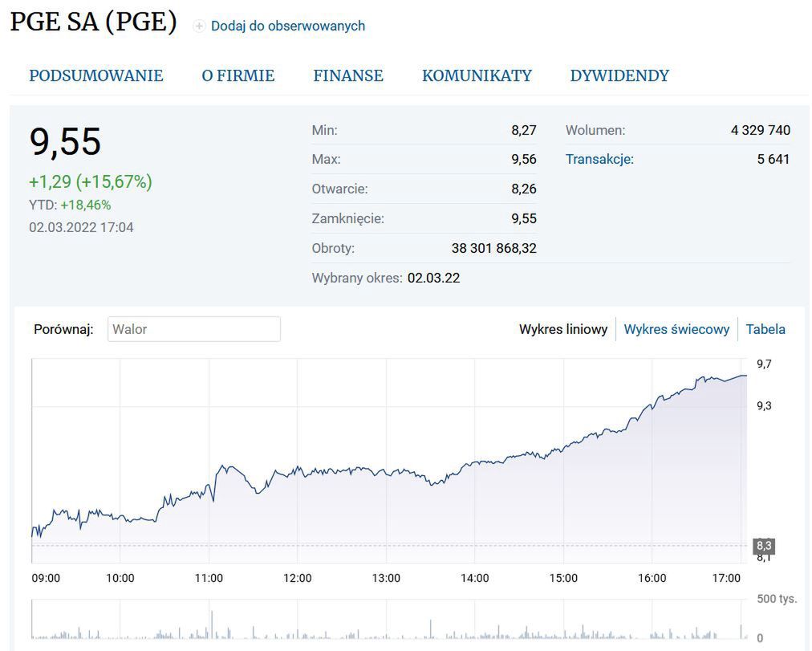
Task: Click the 09:00 label on the time axis
Action: (x=46, y=578)
